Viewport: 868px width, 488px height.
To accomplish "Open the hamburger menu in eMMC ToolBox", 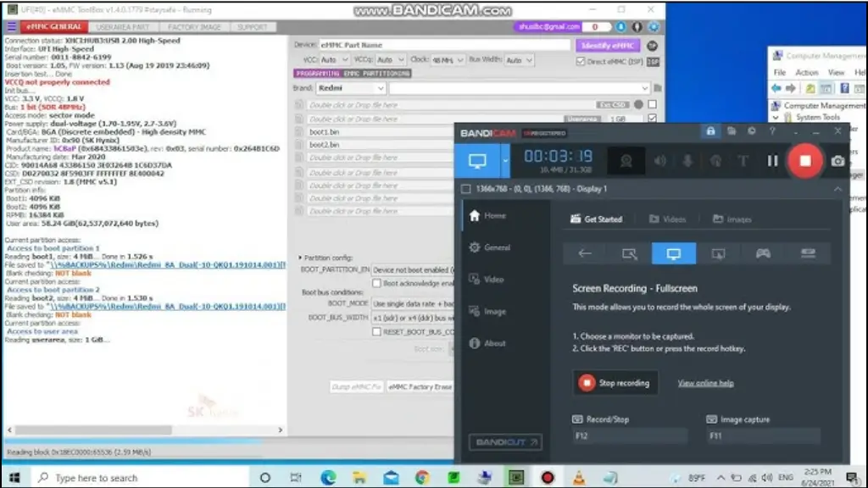I will pos(12,26).
